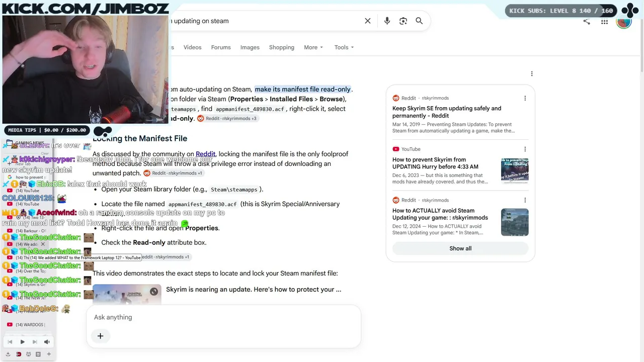644x362 pixels.
Task: Select the '(14) Barkour' sidebar tab
Action: tap(28, 231)
